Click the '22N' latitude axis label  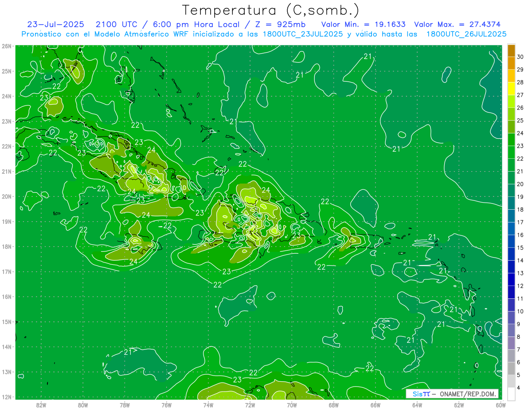pos(6,146)
